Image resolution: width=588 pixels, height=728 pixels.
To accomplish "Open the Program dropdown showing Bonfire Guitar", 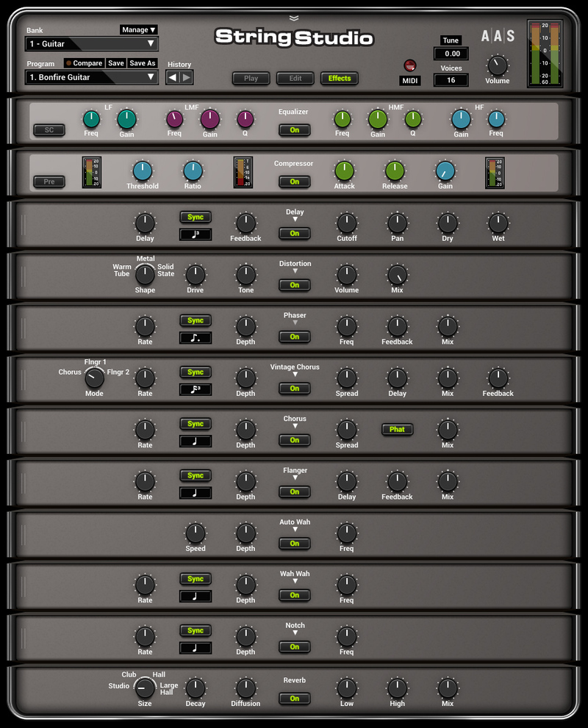I will point(91,77).
